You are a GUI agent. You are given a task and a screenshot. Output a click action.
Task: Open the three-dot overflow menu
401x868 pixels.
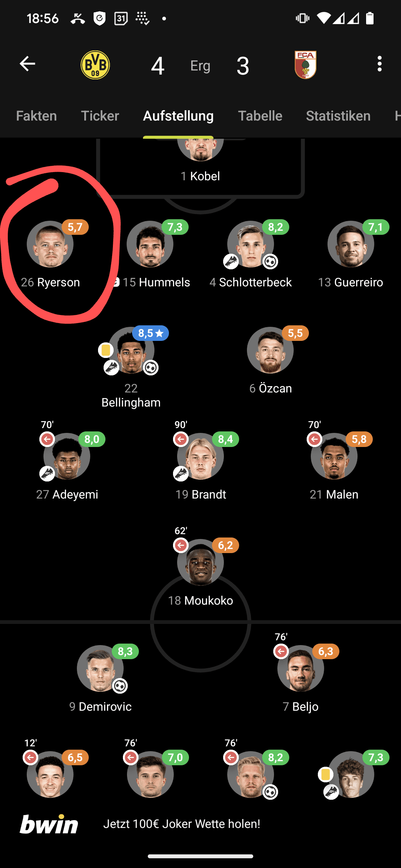(379, 64)
